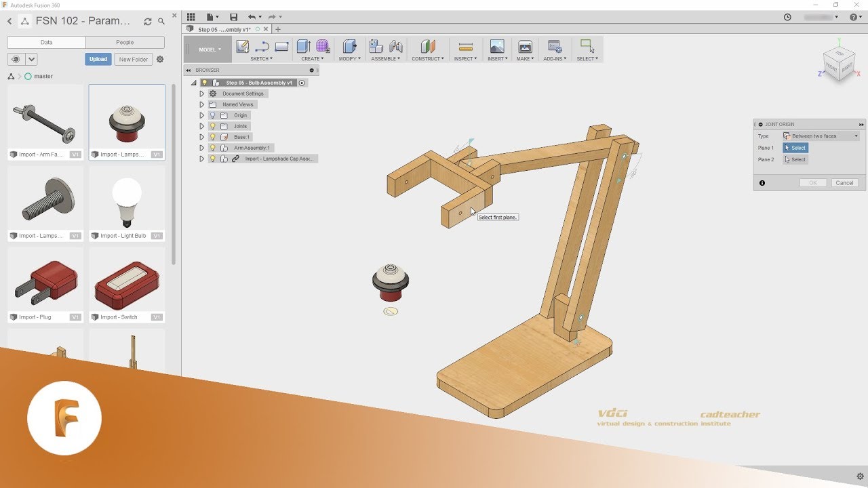Select the Rectangle sketch tool

click(x=282, y=46)
